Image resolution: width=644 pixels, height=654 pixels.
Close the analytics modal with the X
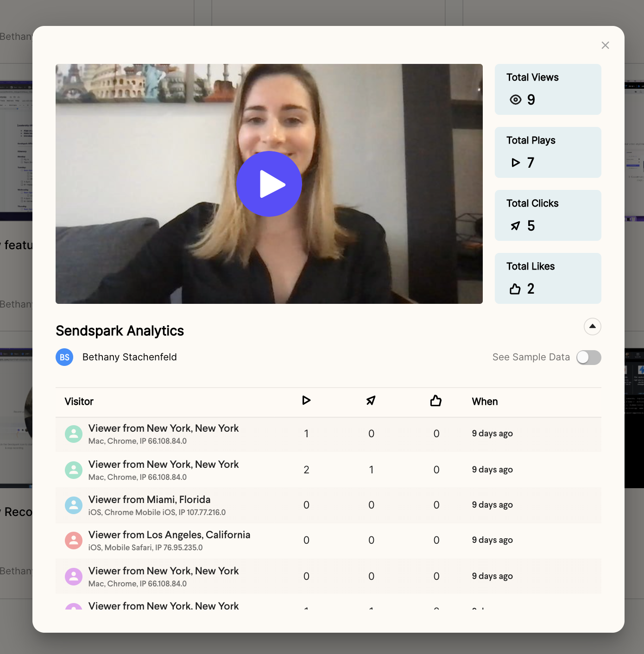pos(605,45)
